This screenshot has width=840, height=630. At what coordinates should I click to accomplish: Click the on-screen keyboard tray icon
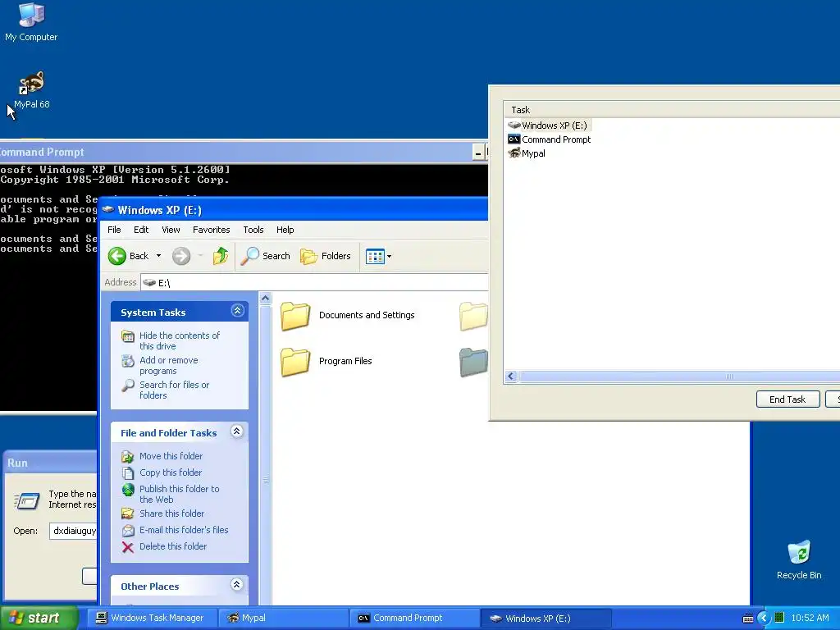[x=748, y=619]
